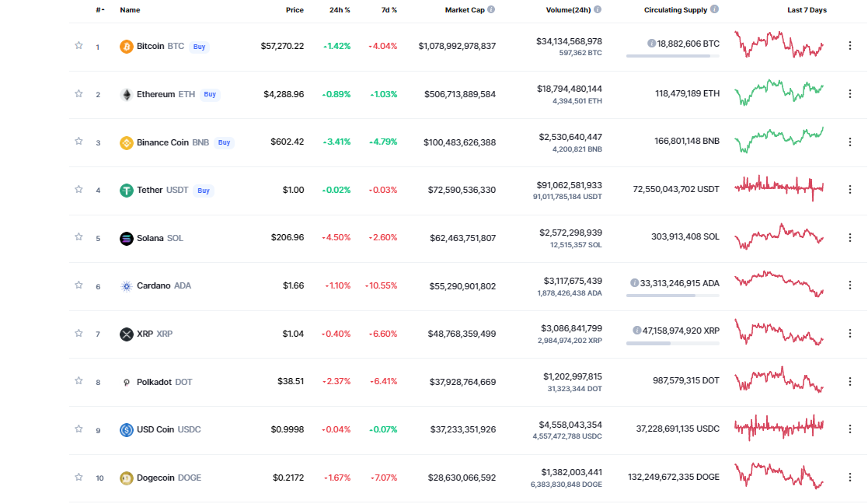The width and height of the screenshot is (868, 504).
Task: Click the Buy button next to Bitcoin
Action: [x=199, y=47]
